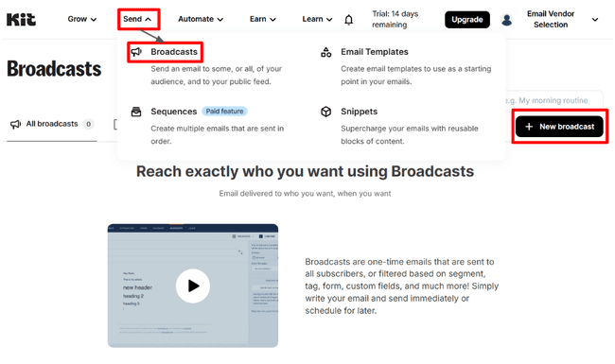Click the user avatar icon
615x364 pixels.
pyautogui.click(x=507, y=20)
